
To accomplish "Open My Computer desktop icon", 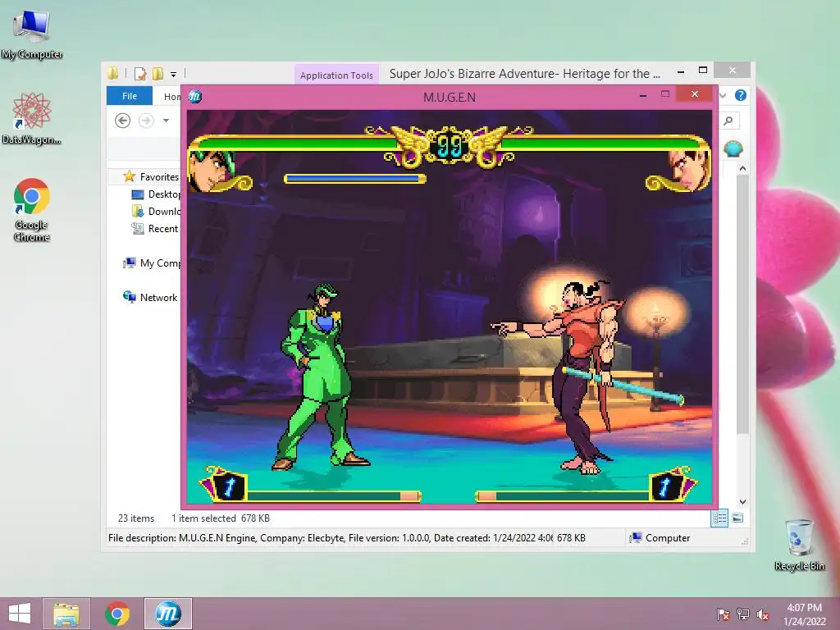I will click(32, 34).
